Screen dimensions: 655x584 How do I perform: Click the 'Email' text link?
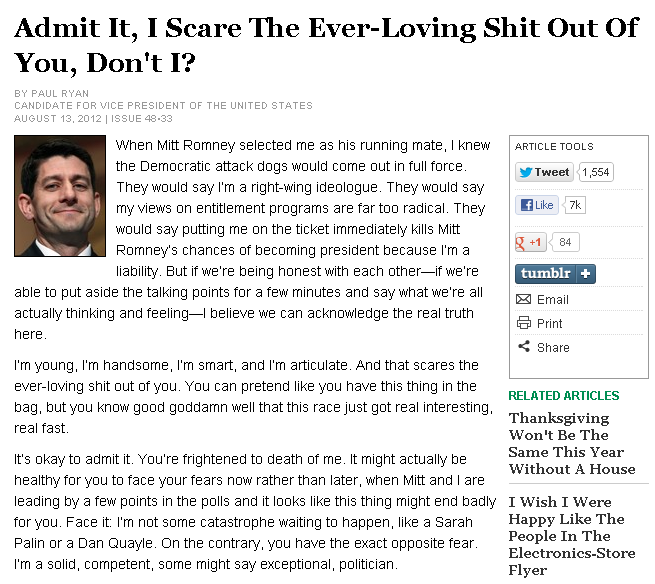pos(552,299)
